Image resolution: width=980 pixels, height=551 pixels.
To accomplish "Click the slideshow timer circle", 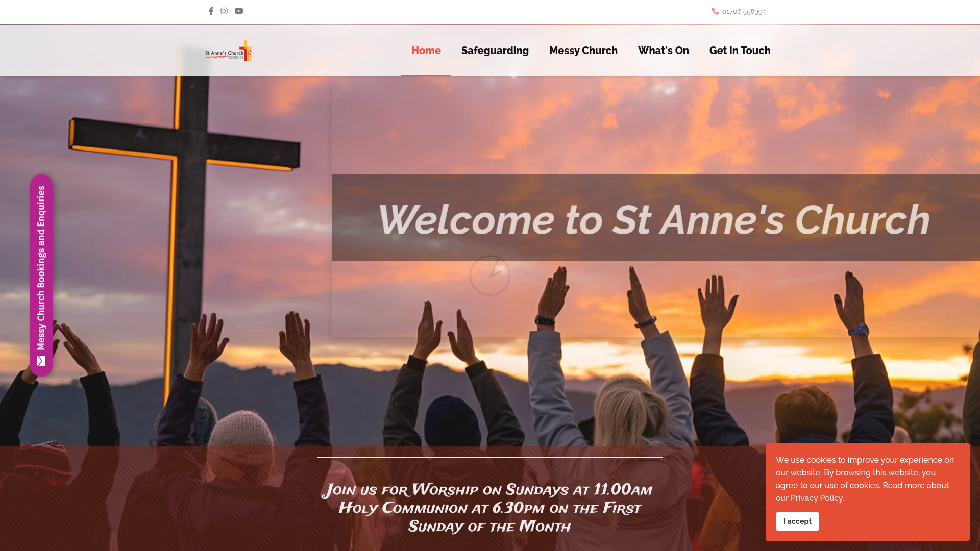I will coord(490,275).
